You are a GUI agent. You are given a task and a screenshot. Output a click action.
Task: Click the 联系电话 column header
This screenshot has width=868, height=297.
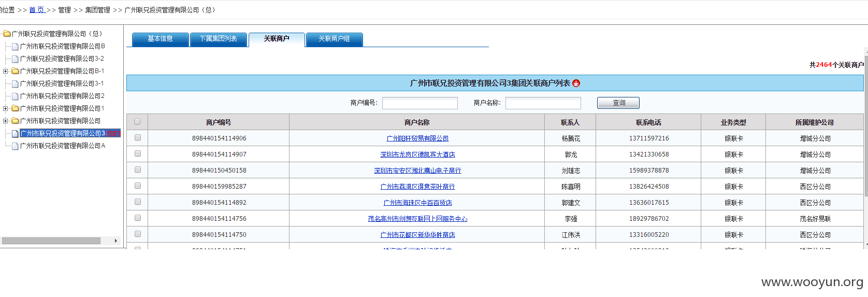pos(648,122)
